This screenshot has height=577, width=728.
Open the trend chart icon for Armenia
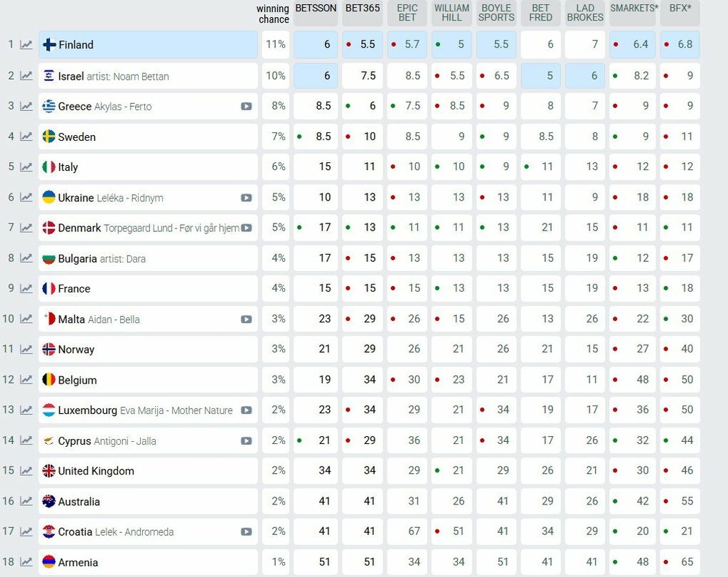point(26,562)
